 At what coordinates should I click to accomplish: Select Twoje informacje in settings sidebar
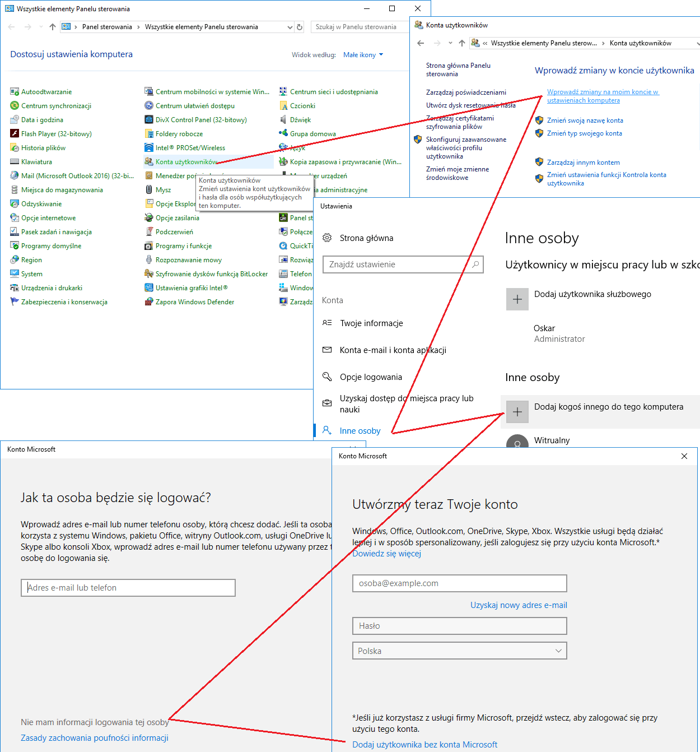371,323
